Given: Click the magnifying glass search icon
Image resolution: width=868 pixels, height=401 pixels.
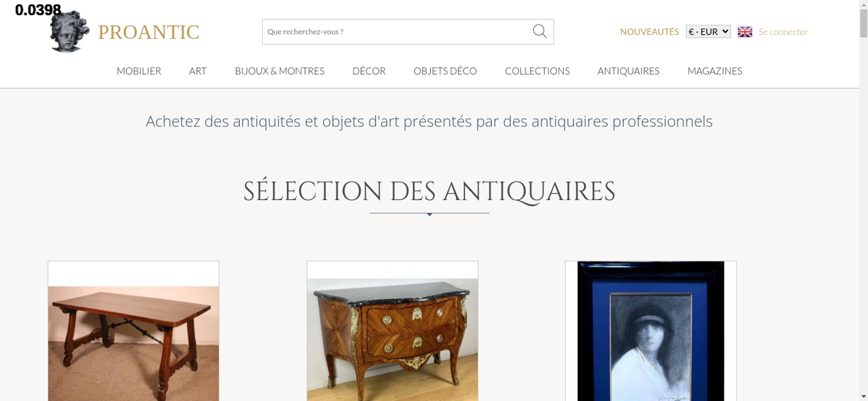Looking at the screenshot, I should click(x=539, y=31).
